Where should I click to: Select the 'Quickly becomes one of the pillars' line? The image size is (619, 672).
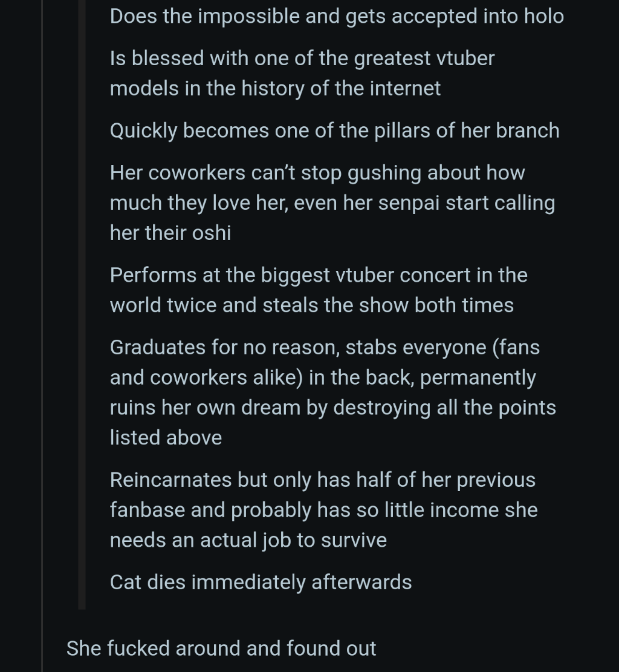(x=335, y=131)
